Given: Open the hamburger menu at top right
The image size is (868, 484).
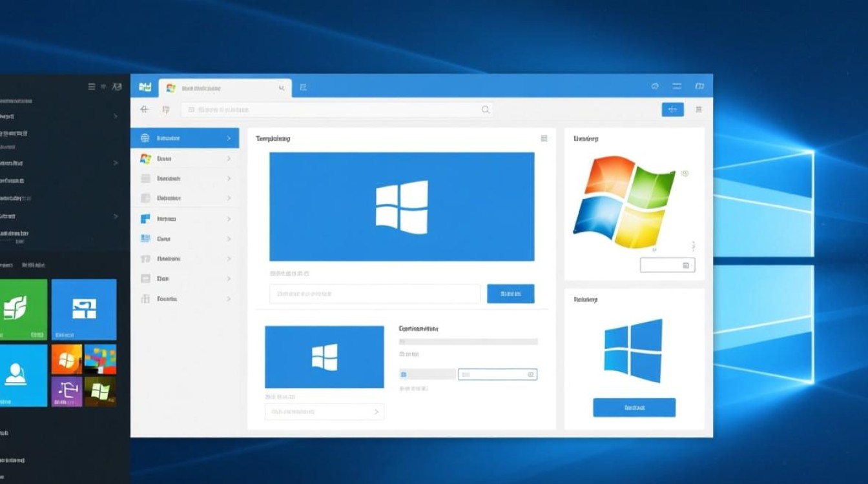Looking at the screenshot, I should click(677, 86).
